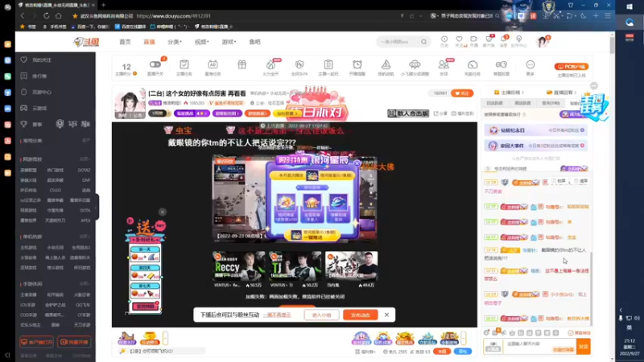Open 全民乐PK icon in toolbar
Screen dimensions: 644x362
coord(299,65)
